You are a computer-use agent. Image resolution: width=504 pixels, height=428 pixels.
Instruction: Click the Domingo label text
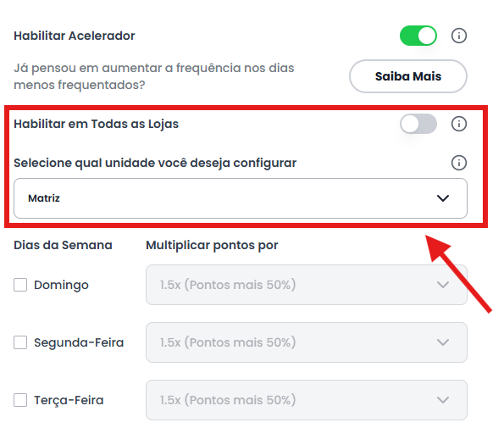[61, 286]
